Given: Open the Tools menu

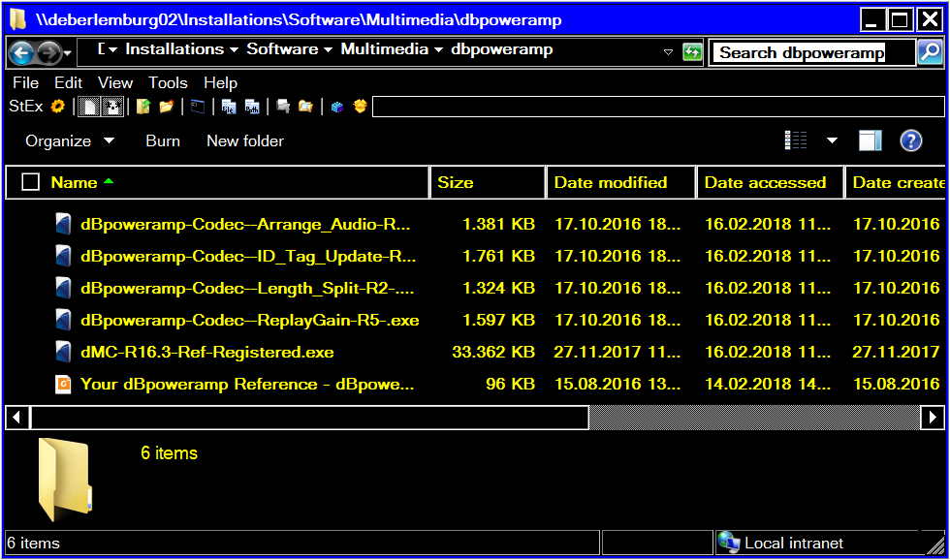Looking at the screenshot, I should click(168, 83).
